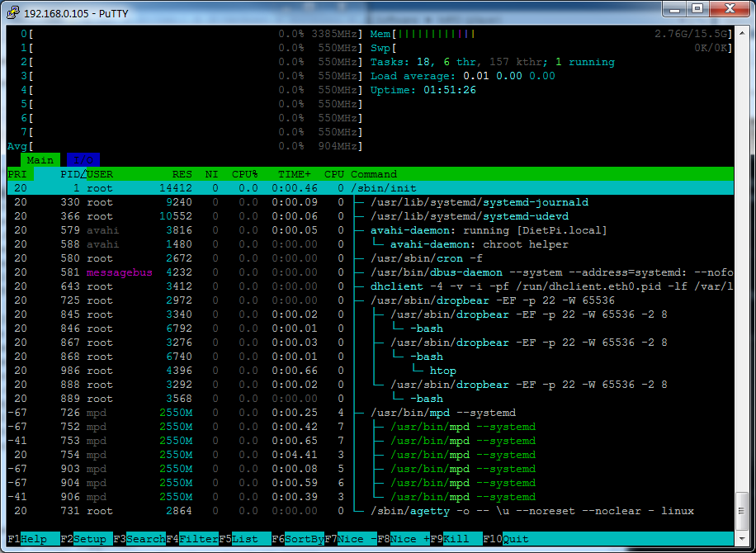Select the avahi-daemon running [DietPi.local] process
Image resolution: width=756 pixels, height=553 pixels.
click(487, 230)
